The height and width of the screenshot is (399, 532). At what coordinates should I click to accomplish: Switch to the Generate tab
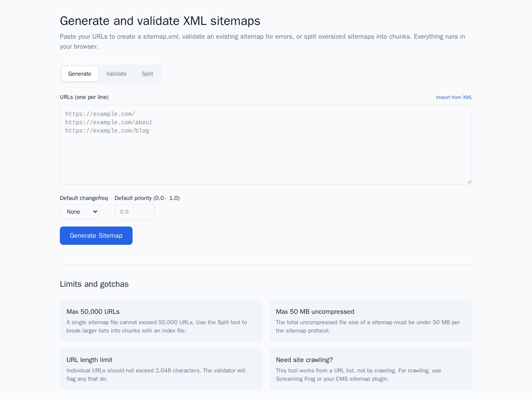[80, 74]
